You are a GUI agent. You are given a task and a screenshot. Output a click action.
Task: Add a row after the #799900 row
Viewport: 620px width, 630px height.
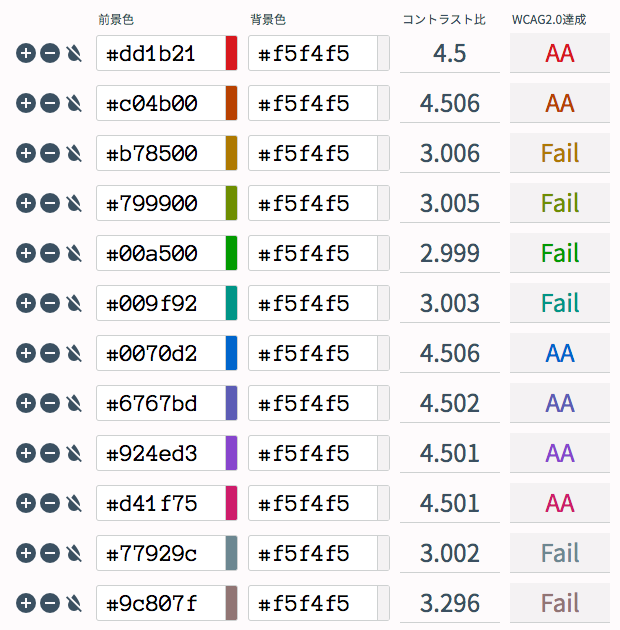(x=26, y=203)
